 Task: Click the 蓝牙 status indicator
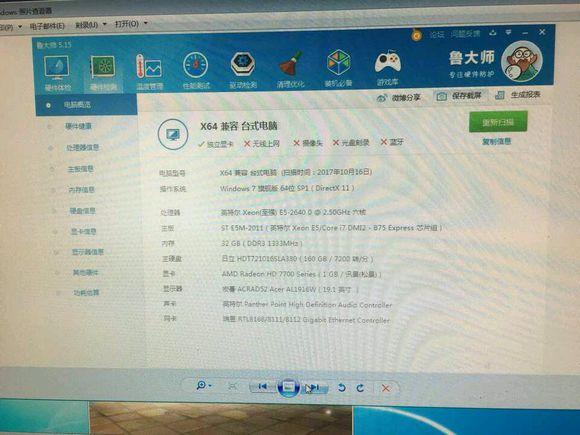(392, 142)
